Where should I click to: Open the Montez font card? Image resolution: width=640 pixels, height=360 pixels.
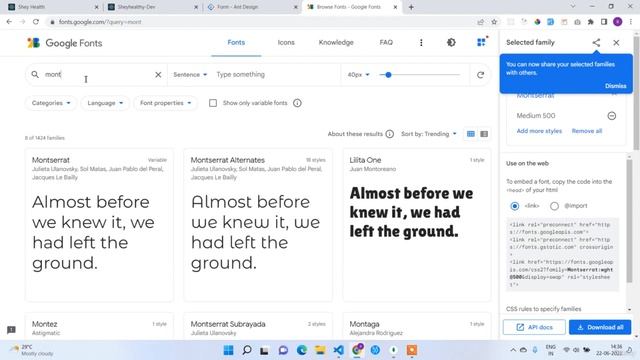pos(99,327)
